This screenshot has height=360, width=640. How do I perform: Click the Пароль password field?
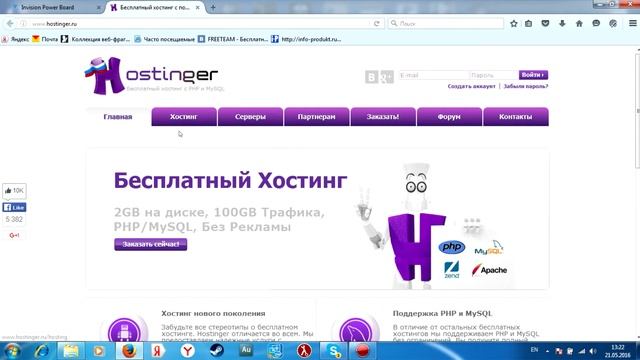pyautogui.click(x=493, y=75)
